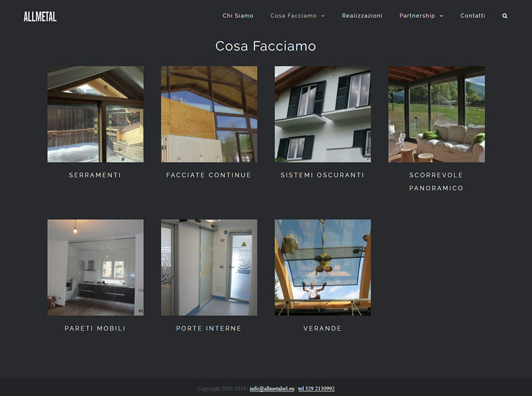Viewport: 532px width, 396px height.
Task: Open the Contatti page
Action: [x=473, y=16]
